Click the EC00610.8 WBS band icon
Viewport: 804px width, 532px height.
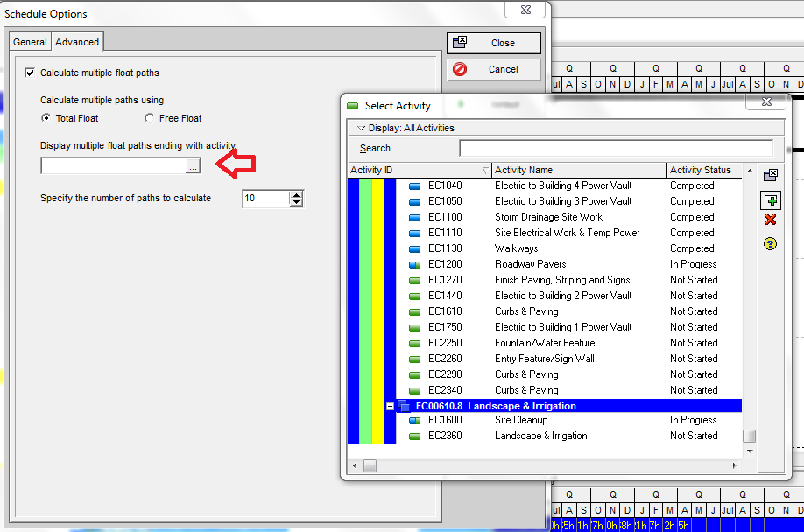point(404,406)
